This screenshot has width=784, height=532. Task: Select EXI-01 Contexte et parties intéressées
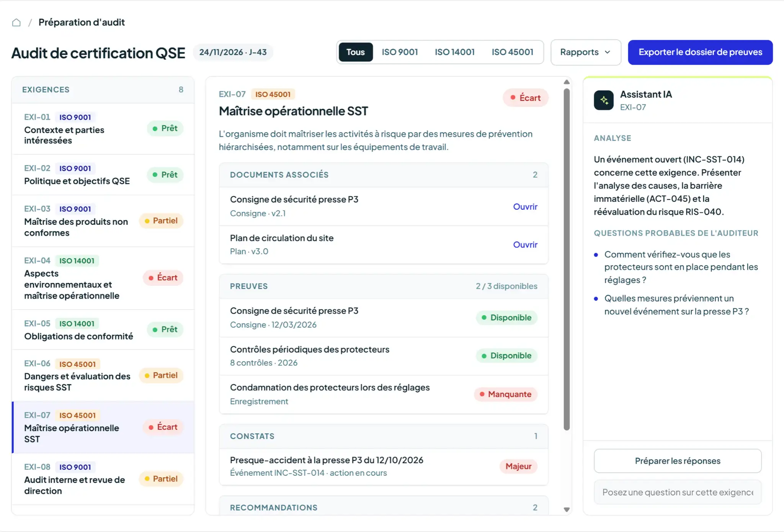103,129
